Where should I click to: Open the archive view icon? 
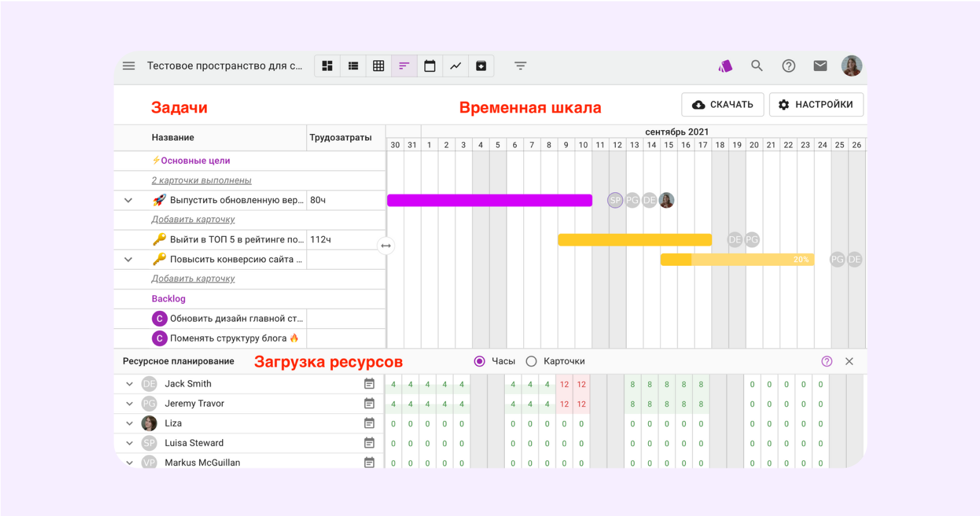tap(481, 66)
